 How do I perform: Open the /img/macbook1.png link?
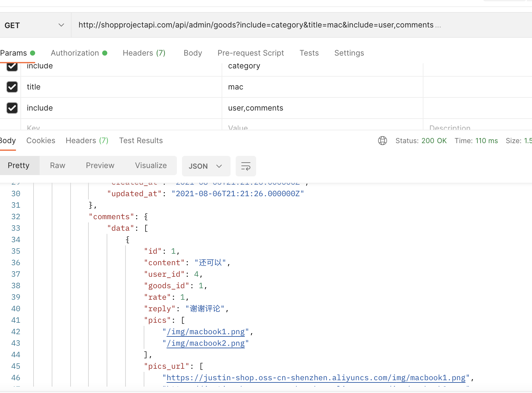coord(206,332)
